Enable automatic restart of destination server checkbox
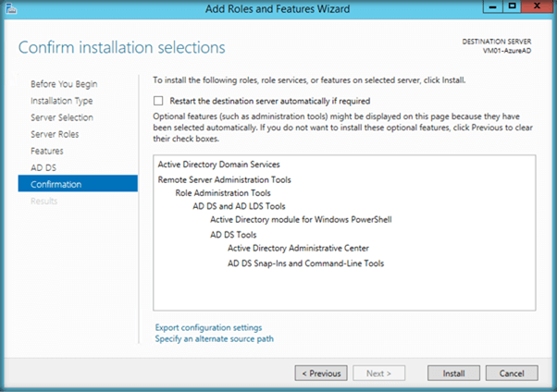Screen dimensions: 557x392 tap(159, 101)
